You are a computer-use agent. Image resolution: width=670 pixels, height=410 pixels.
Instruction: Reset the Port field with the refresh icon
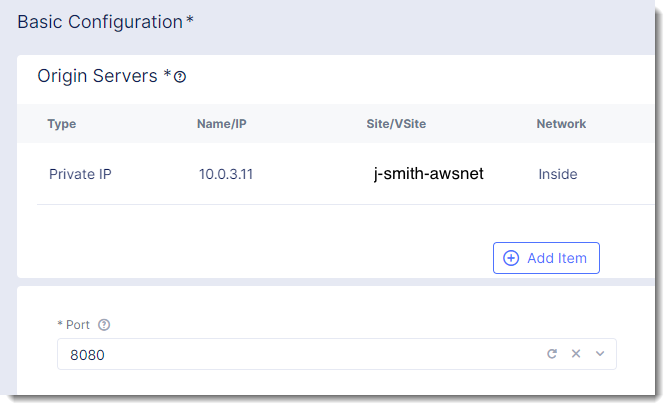coord(551,354)
